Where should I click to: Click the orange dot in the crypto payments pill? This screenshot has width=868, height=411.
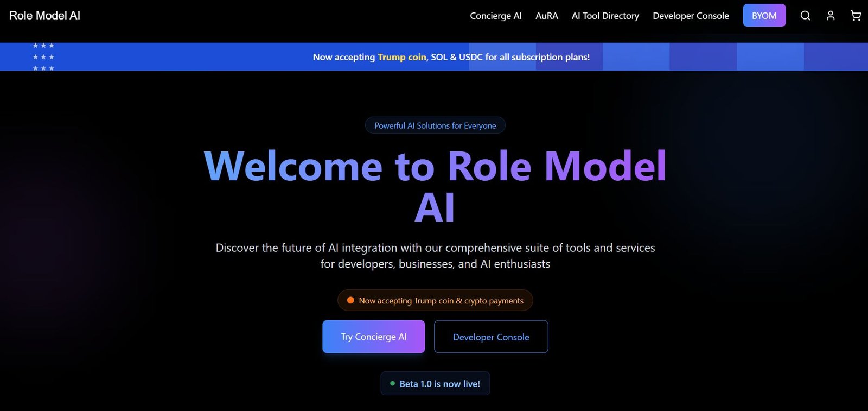pos(350,300)
